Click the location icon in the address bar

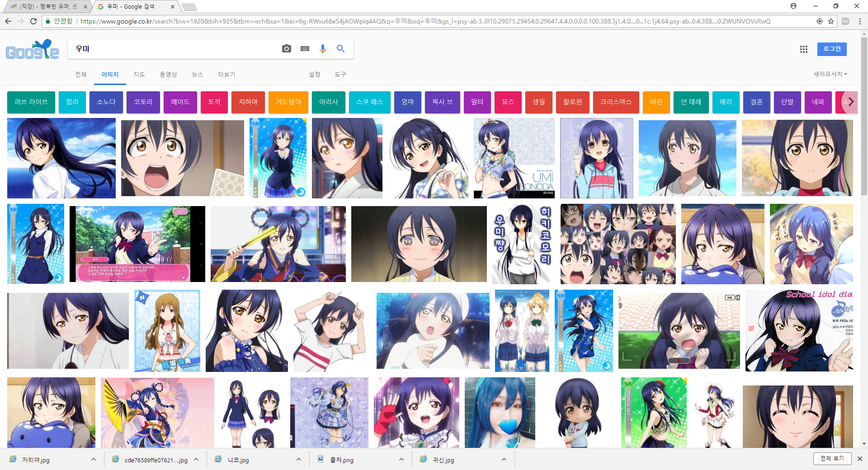(x=819, y=21)
